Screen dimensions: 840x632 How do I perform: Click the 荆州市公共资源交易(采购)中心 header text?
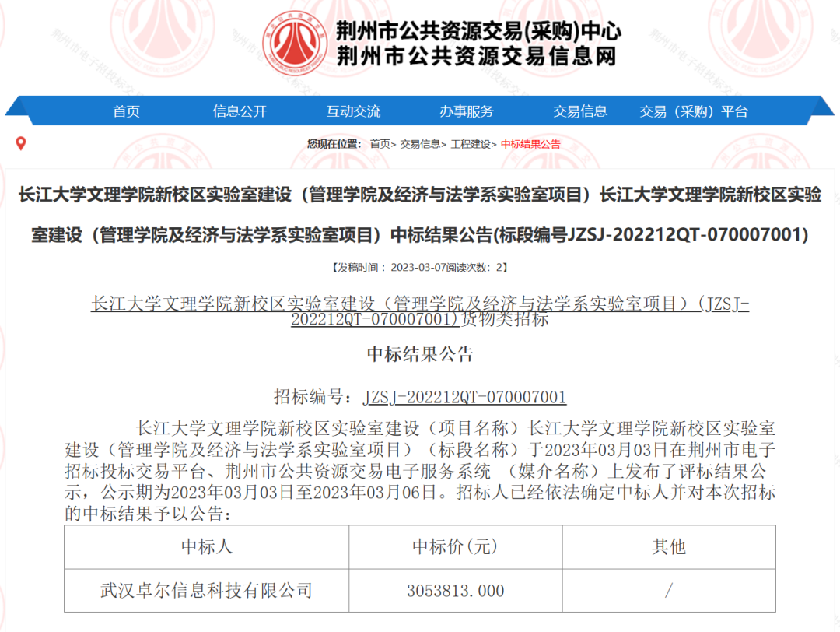(x=478, y=32)
